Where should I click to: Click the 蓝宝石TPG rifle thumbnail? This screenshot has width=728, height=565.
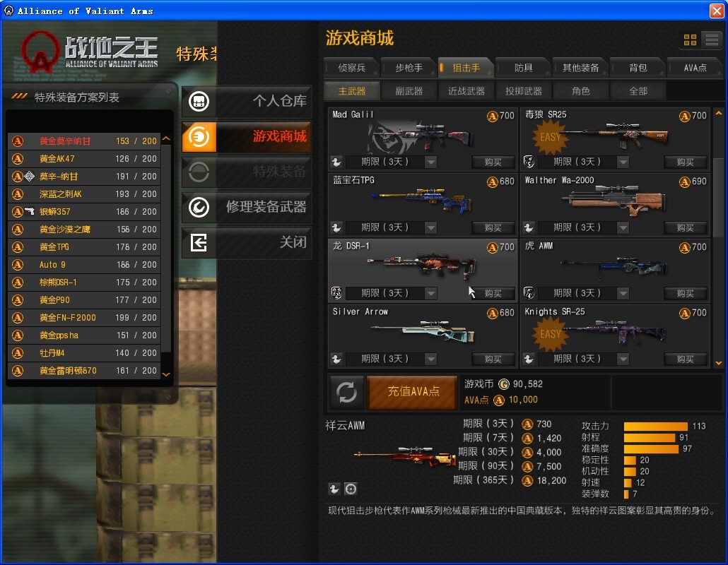click(421, 201)
